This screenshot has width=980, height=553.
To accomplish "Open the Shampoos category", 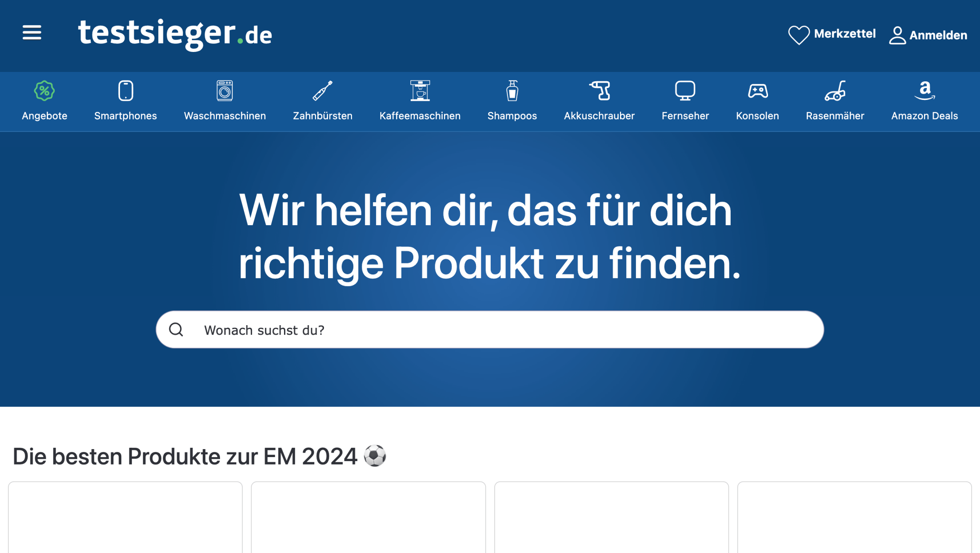I will [512, 116].
